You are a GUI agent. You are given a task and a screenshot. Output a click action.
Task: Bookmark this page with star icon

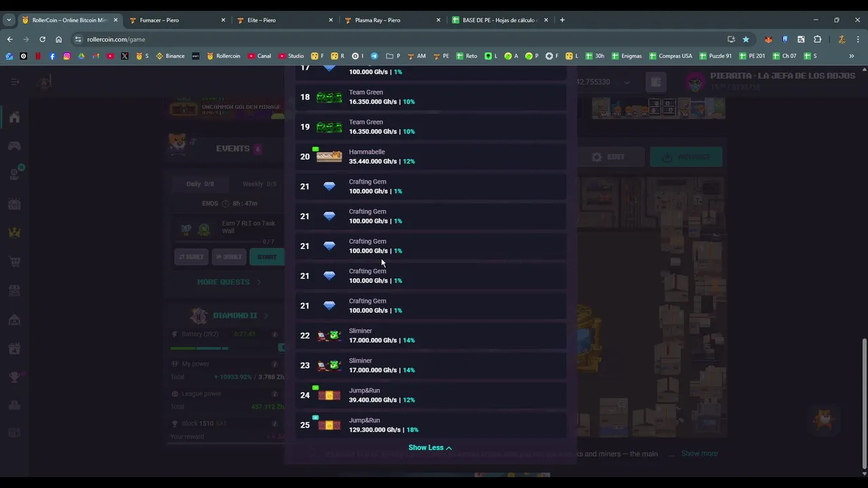[746, 39]
